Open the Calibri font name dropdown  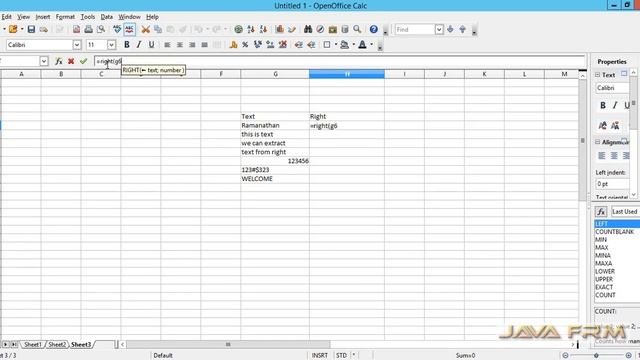coord(77,45)
